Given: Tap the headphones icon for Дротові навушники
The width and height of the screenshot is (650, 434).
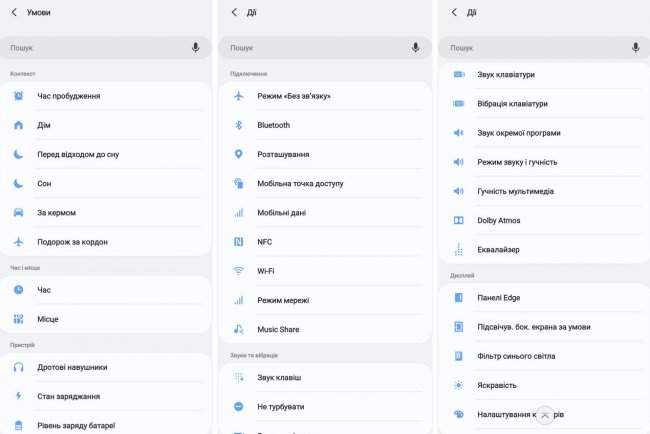Looking at the screenshot, I should tap(18, 367).
